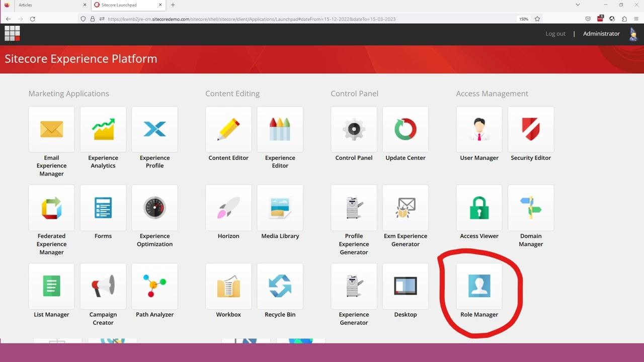Launch Experience Analytics app

click(103, 129)
